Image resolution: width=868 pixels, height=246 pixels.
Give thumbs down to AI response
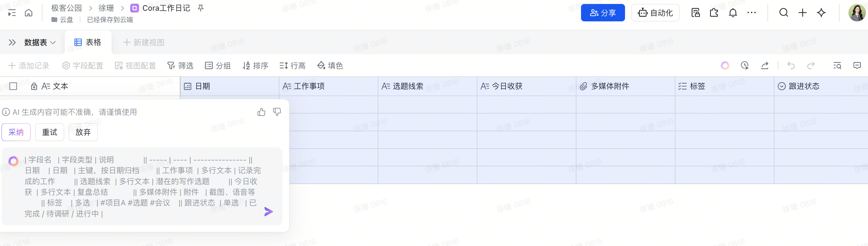tap(277, 112)
